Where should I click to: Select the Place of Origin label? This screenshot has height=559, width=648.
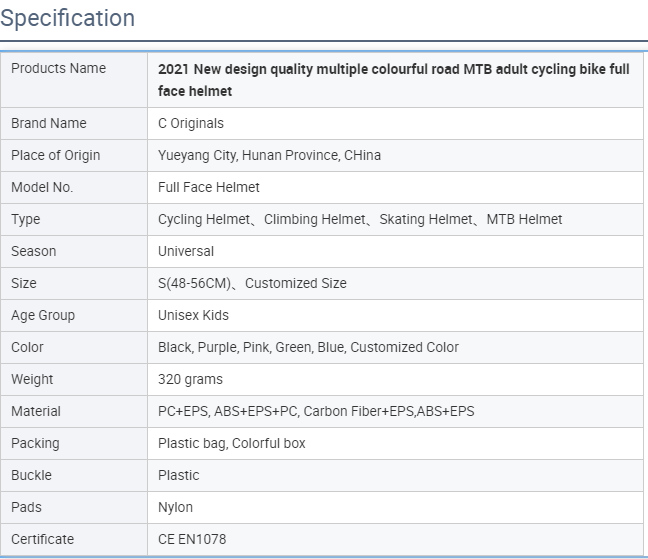click(x=55, y=155)
